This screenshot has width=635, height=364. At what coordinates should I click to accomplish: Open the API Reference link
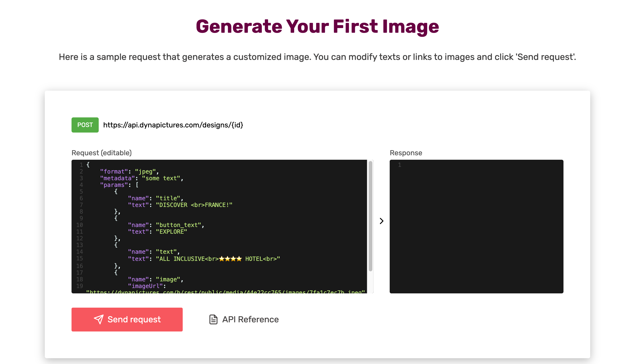[250, 319]
